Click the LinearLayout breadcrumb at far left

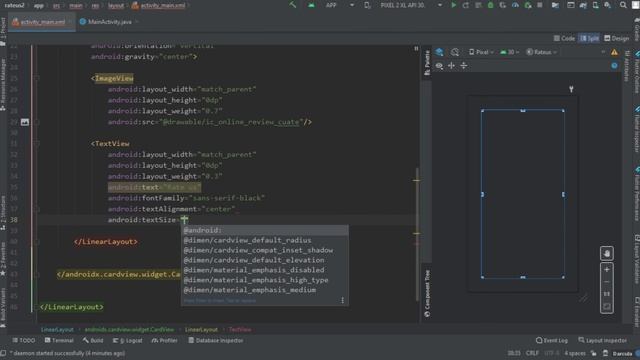point(57,329)
